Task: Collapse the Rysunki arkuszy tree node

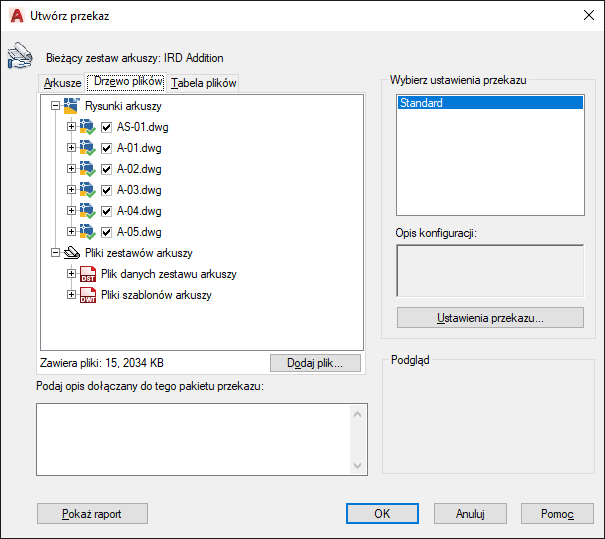Action: coord(56,106)
